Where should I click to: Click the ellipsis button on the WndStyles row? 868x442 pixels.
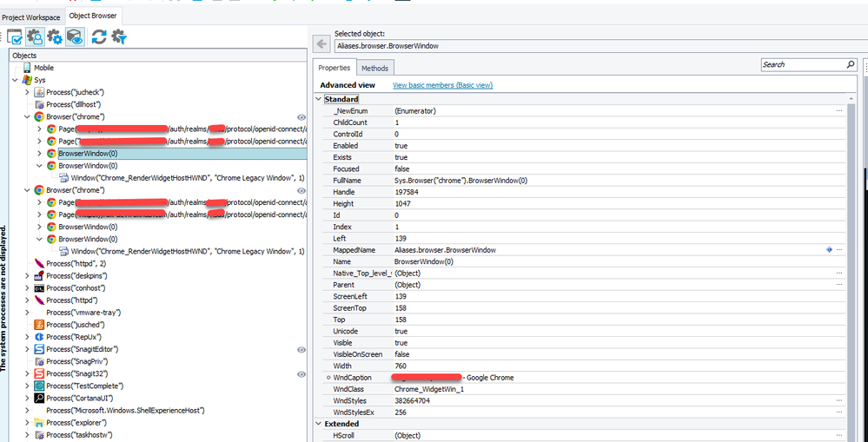point(839,400)
